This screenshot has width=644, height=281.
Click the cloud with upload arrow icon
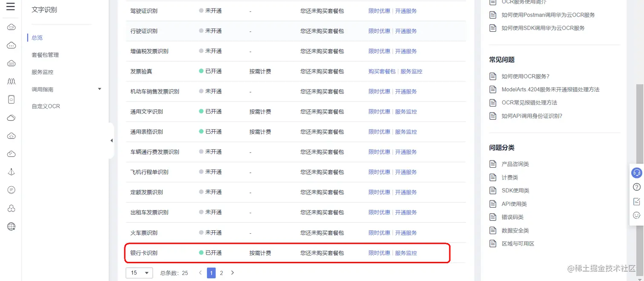pos(11,136)
